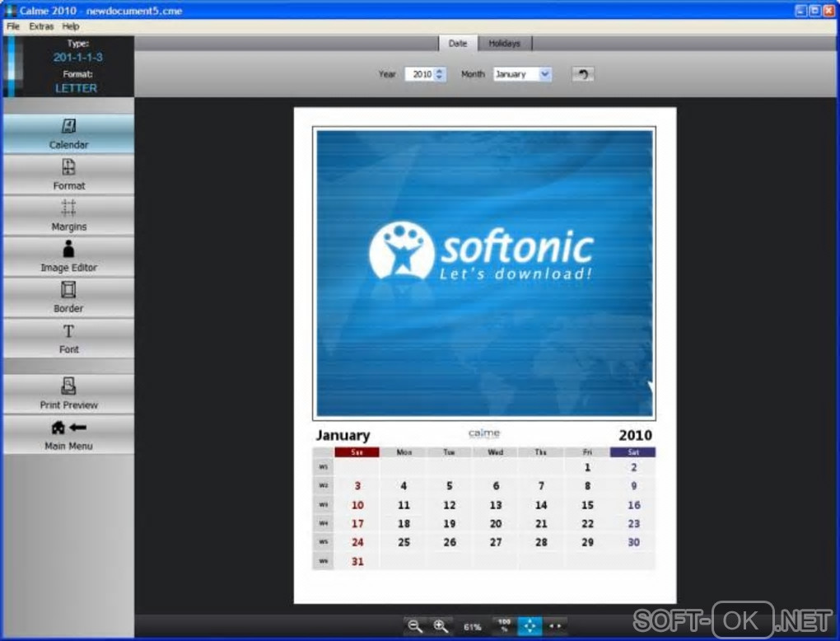Viewport: 840px width, 641px height.
Task: Click the fit-width left-right arrows button
Action: coord(555,625)
